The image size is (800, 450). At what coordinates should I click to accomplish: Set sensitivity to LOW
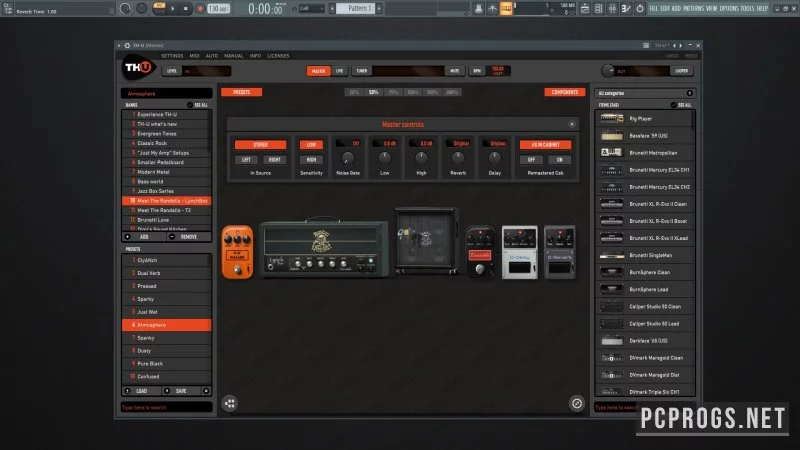click(311, 145)
